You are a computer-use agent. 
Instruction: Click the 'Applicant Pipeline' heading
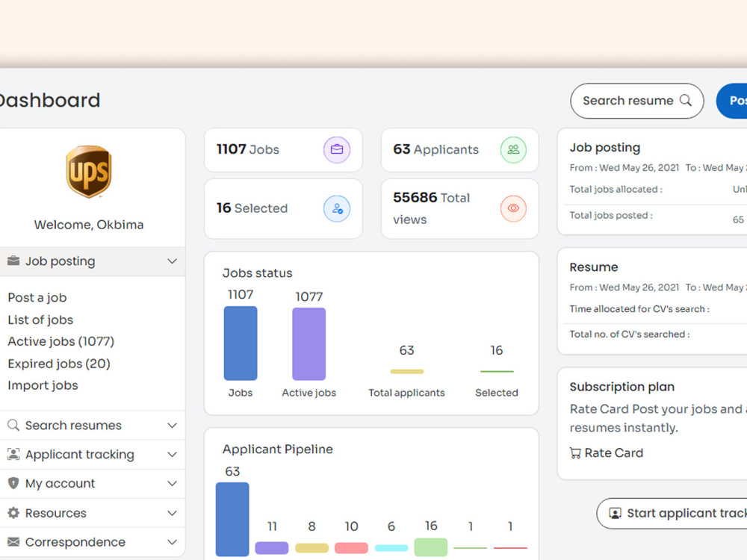pos(278,449)
